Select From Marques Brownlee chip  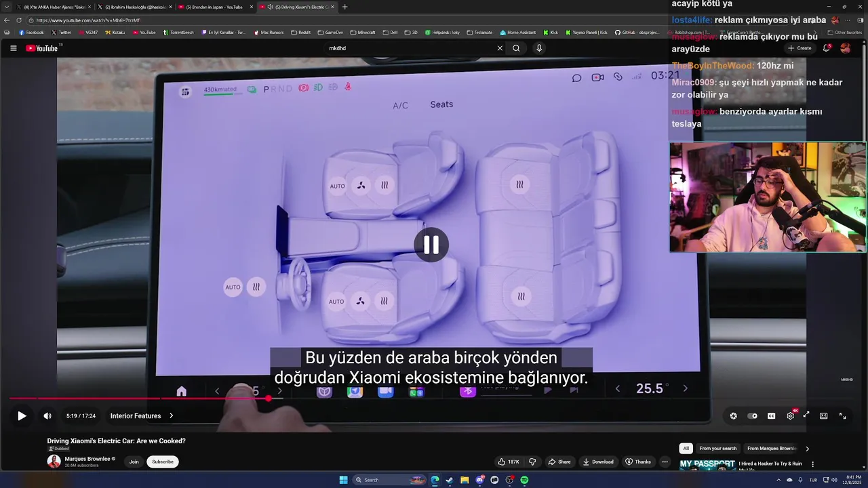772,448
